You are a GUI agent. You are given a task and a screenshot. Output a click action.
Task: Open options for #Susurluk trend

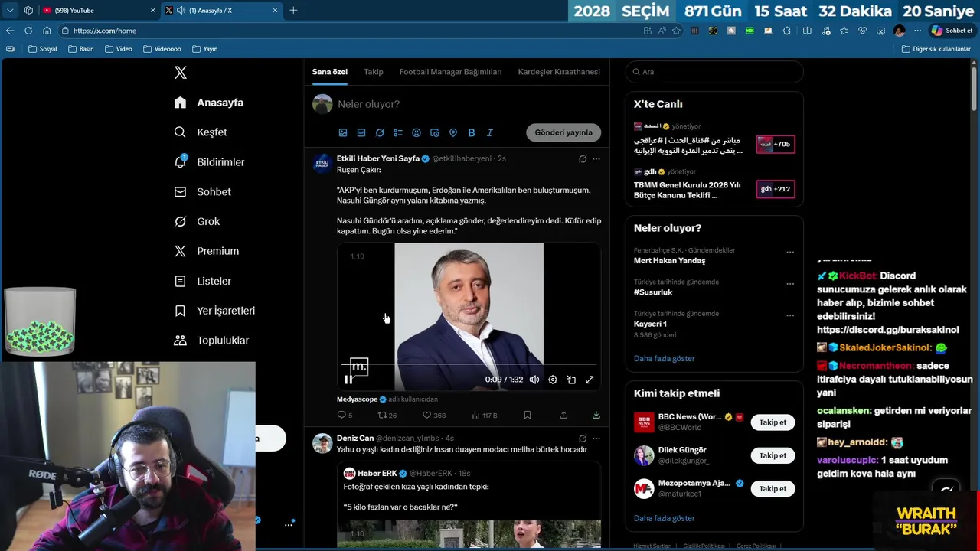click(x=790, y=283)
